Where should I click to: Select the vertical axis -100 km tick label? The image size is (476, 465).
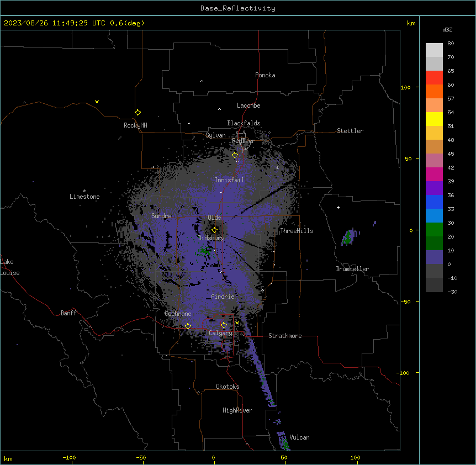[x=404, y=373]
